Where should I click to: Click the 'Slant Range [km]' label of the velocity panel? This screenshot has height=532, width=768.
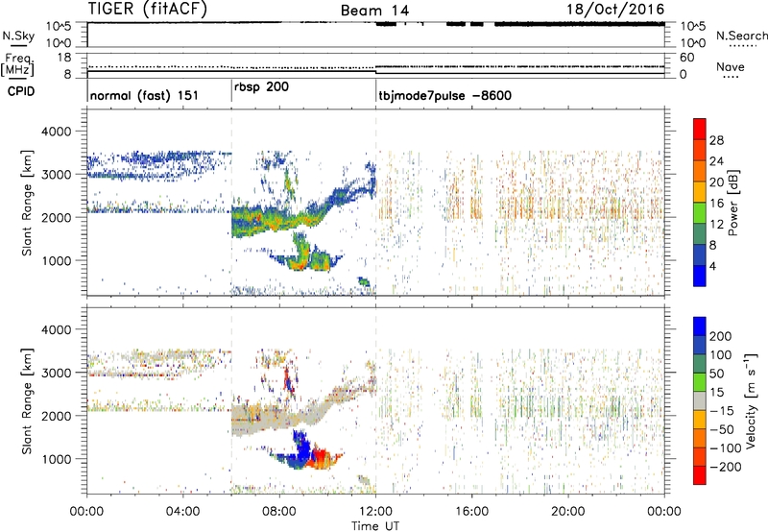[x=27, y=400]
